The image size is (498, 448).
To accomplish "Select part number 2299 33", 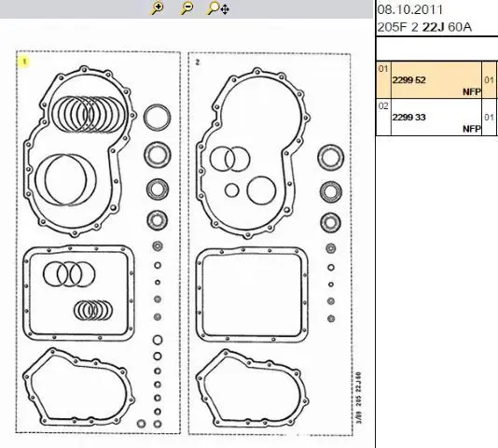I will click(x=408, y=118).
